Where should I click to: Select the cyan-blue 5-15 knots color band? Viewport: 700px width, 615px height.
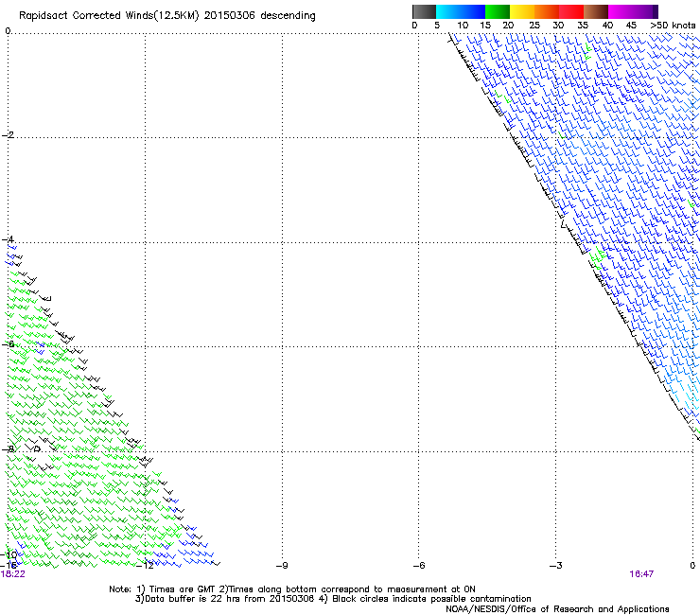click(461, 11)
